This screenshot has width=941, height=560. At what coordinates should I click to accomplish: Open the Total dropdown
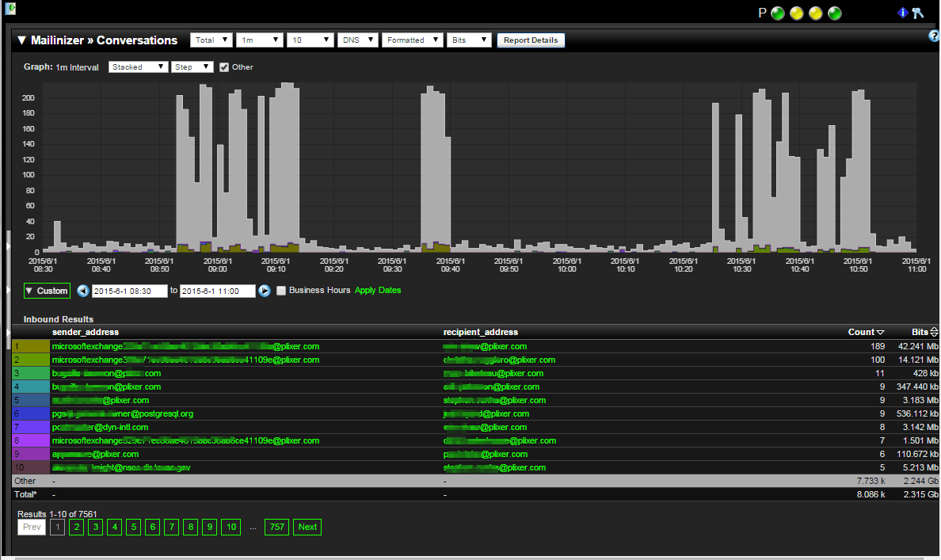pos(211,40)
